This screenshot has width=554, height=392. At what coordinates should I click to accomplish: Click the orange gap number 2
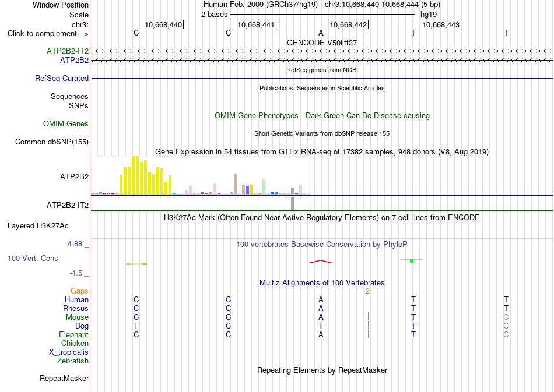[367, 291]
